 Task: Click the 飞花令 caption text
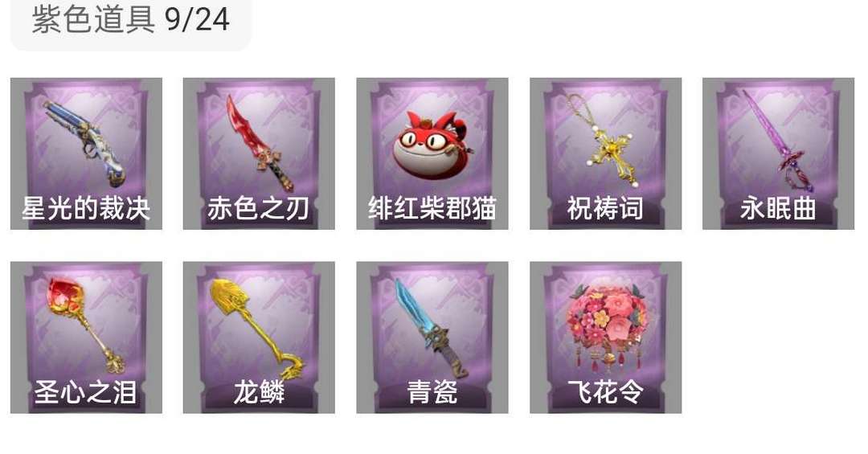point(605,393)
